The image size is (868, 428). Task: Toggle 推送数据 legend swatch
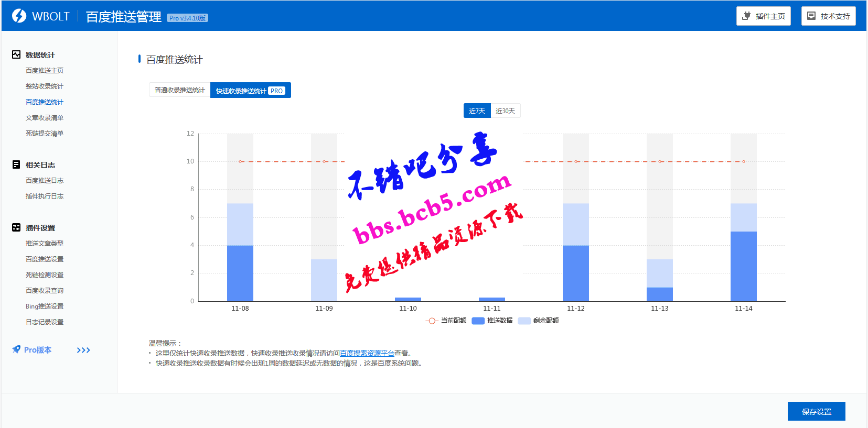[478, 321]
